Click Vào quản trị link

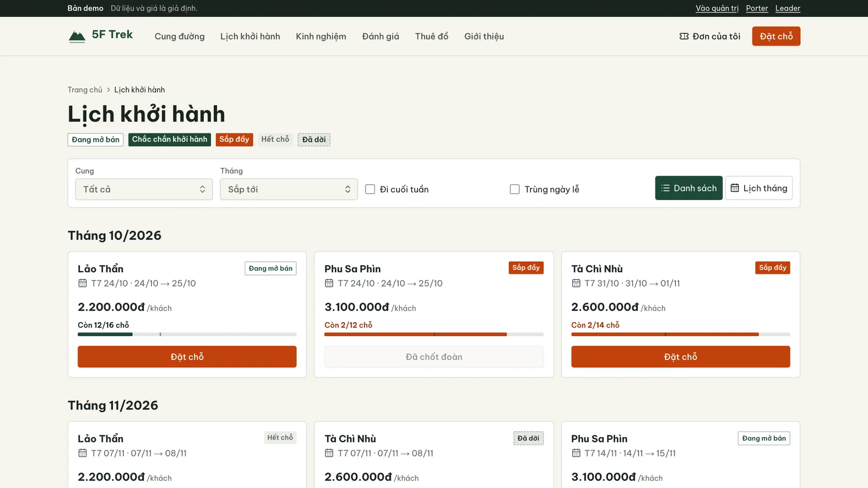coord(717,8)
